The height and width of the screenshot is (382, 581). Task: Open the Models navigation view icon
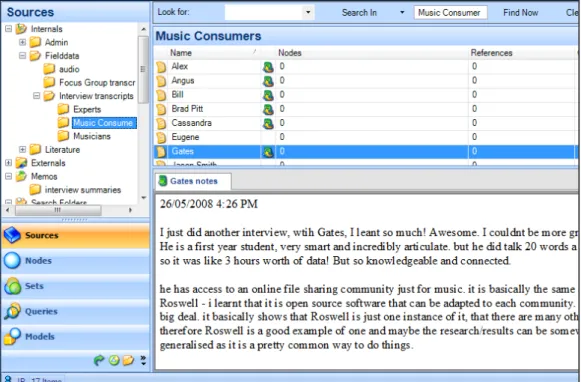[12, 336]
